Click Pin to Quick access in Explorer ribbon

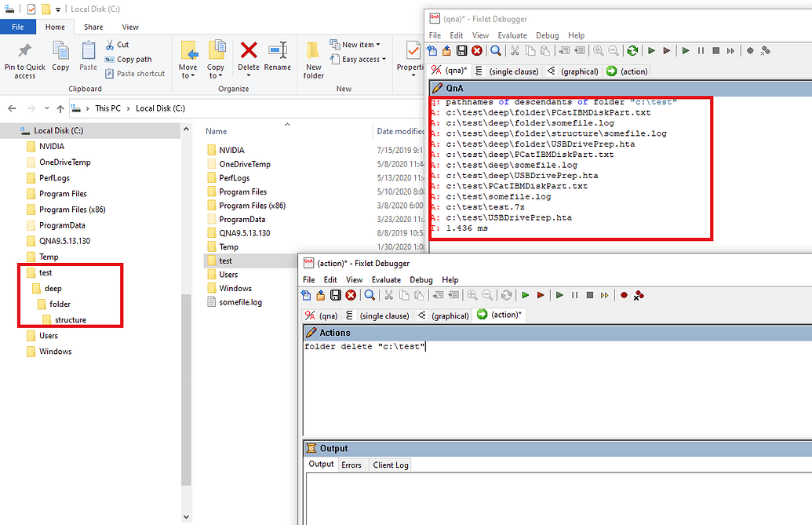click(25, 60)
